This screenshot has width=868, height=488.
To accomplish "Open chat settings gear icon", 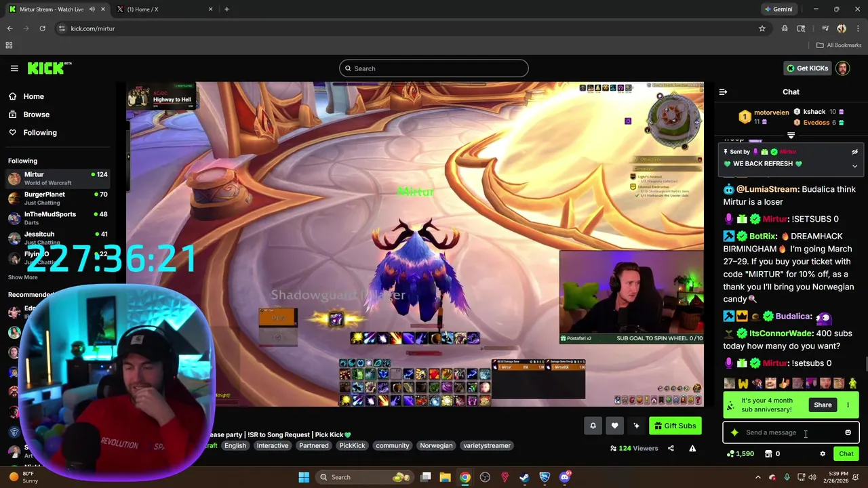I will [x=823, y=454].
